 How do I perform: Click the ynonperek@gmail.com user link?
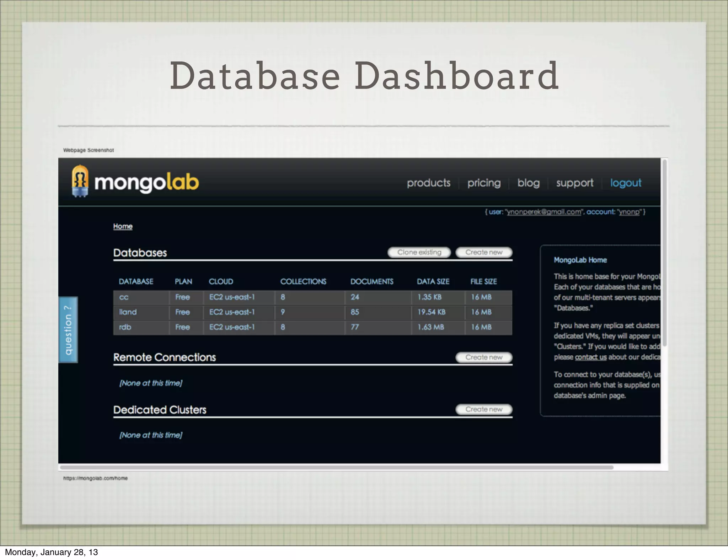544,212
